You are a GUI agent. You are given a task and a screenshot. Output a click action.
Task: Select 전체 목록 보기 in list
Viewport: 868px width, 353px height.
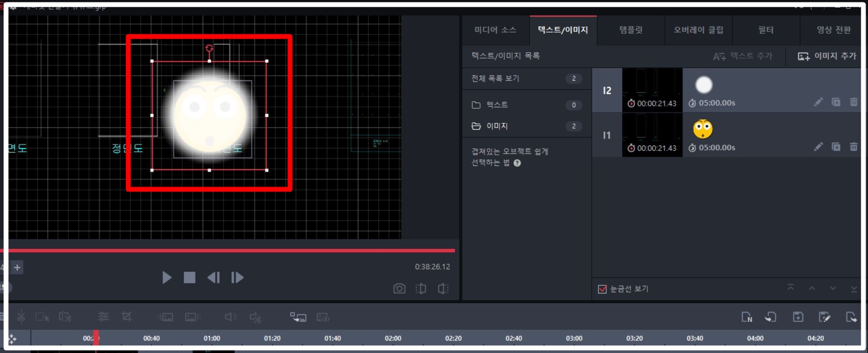click(527, 78)
